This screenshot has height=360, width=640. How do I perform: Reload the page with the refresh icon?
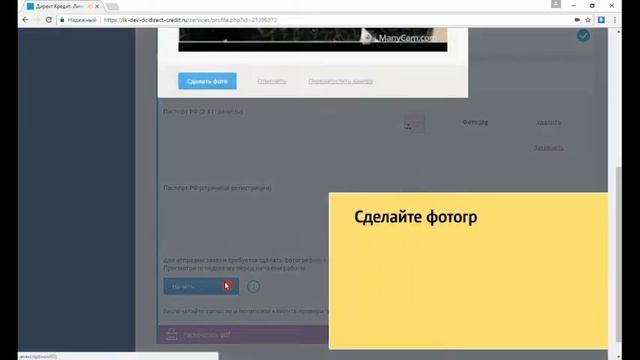pos(49,20)
